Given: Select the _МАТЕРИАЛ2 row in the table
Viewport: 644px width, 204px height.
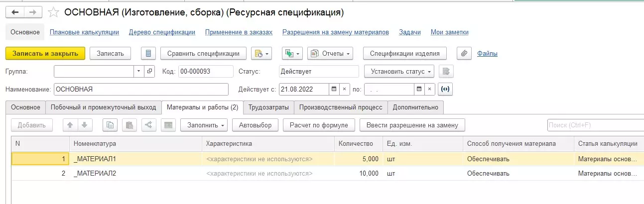Looking at the screenshot, I should [x=95, y=174].
